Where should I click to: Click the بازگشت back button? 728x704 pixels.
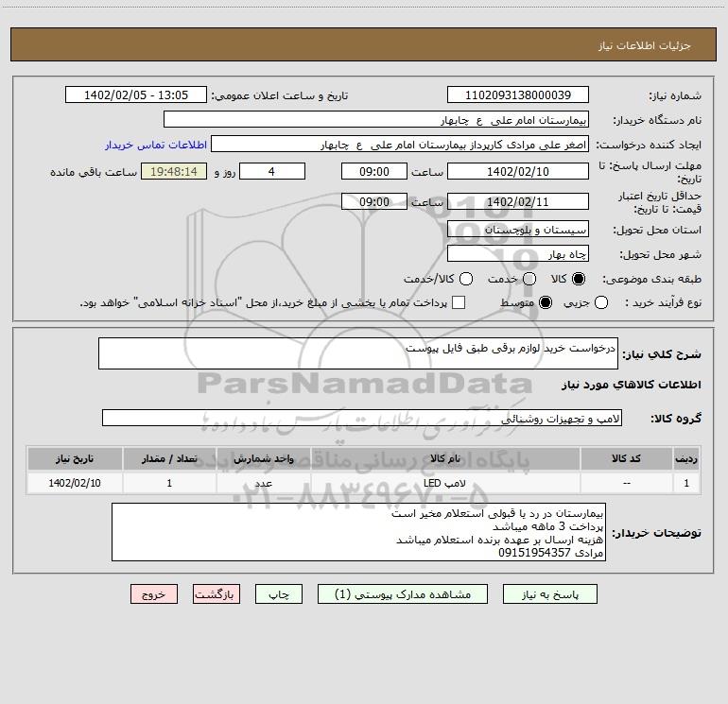pyautogui.click(x=217, y=594)
